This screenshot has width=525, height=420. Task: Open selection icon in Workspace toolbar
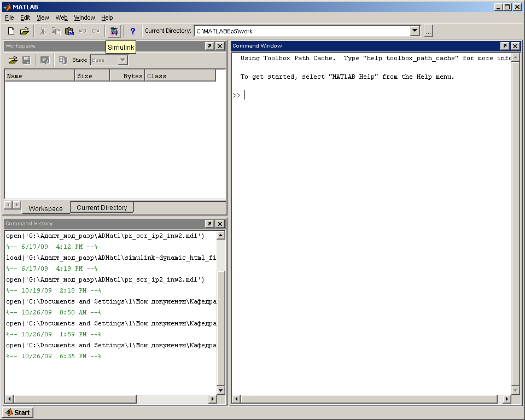44,60
